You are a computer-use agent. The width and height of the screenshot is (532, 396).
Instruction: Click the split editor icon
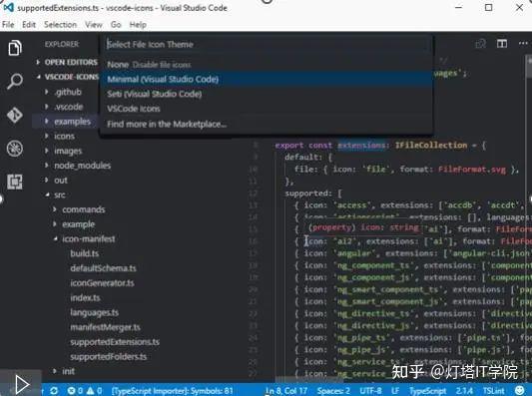coord(502,44)
